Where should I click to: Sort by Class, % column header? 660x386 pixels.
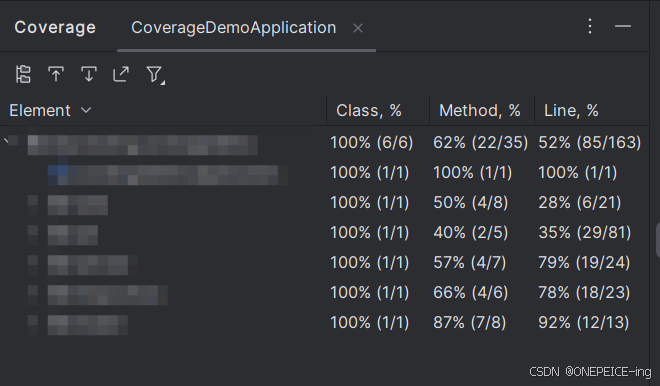369,111
